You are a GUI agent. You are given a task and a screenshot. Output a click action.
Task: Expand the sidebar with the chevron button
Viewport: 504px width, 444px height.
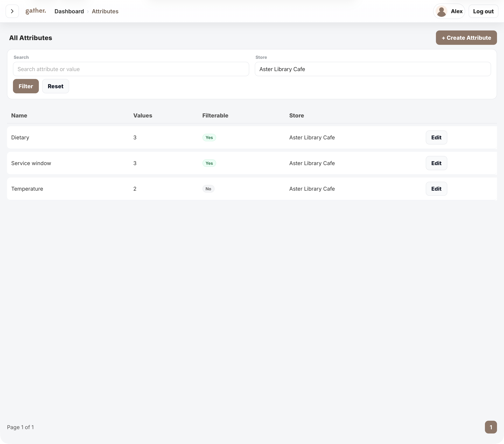pyautogui.click(x=12, y=11)
